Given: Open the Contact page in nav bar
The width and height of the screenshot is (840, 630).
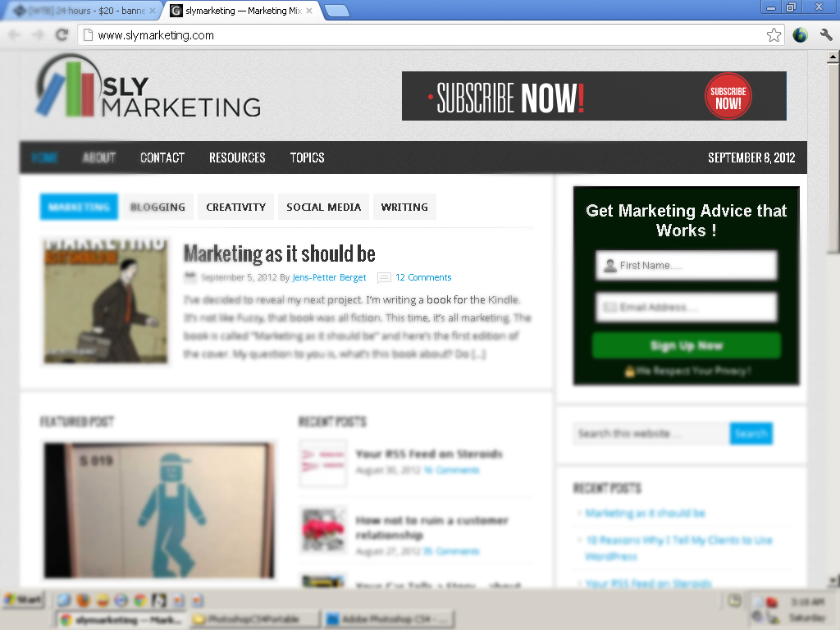Looking at the screenshot, I should (x=162, y=157).
